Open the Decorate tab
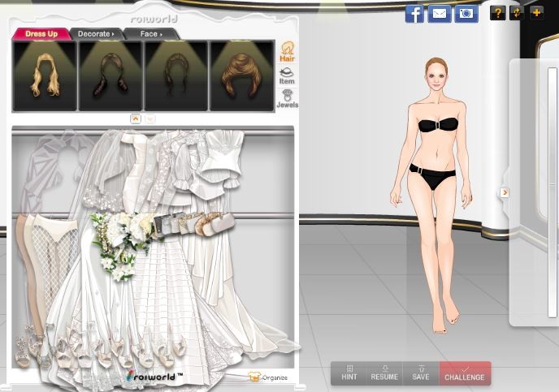 click(95, 34)
